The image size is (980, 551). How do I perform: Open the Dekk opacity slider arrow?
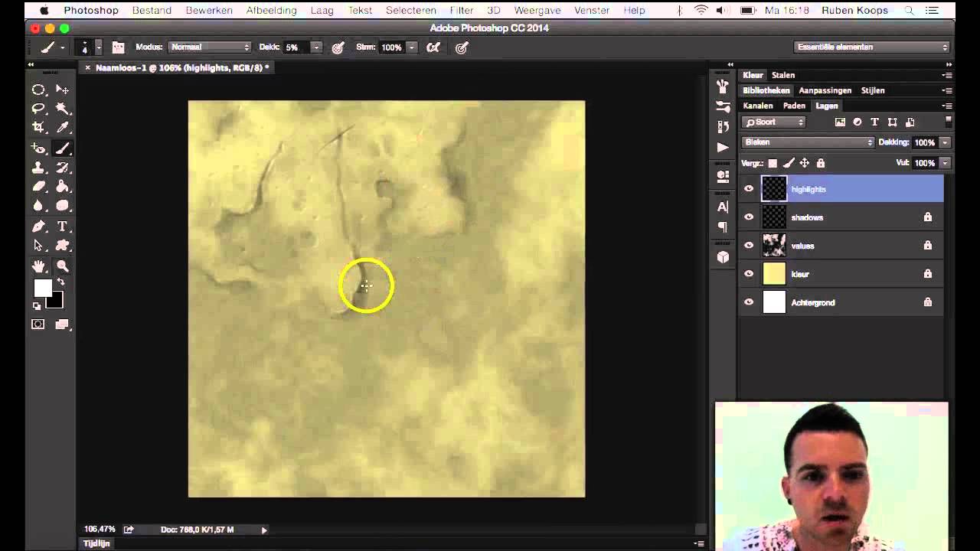pos(316,47)
